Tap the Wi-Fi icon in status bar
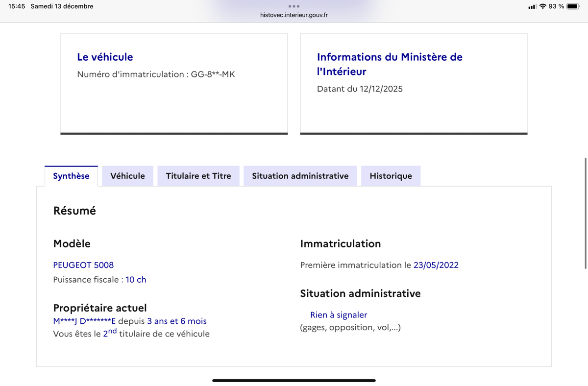 (x=543, y=6)
